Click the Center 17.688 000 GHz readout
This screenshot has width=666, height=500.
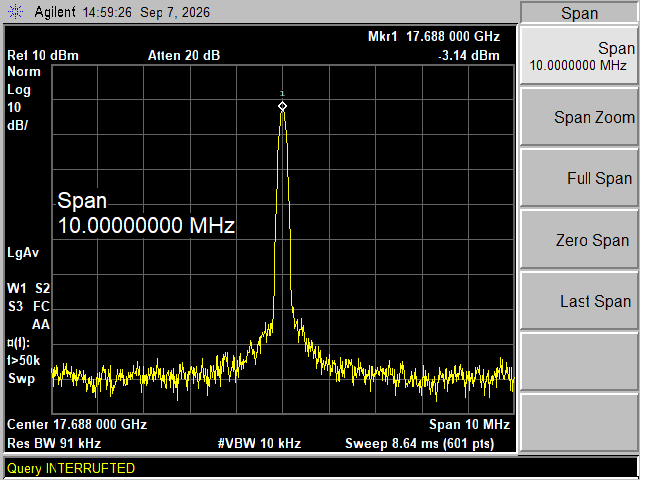(77, 424)
